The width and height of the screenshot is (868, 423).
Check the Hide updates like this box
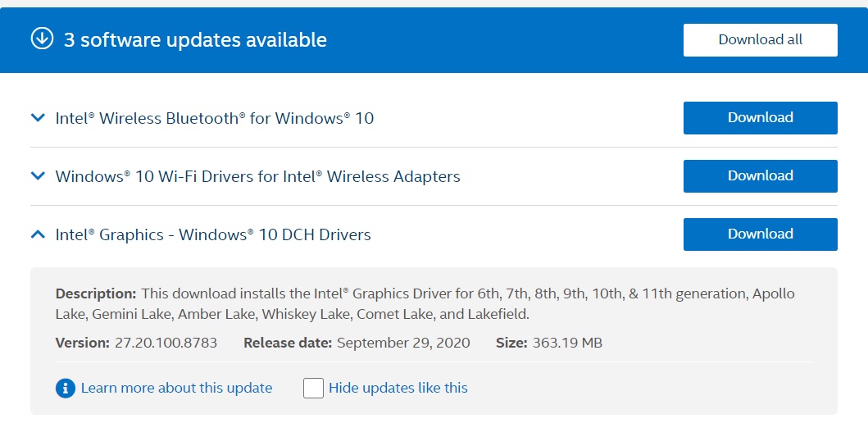[x=313, y=388]
